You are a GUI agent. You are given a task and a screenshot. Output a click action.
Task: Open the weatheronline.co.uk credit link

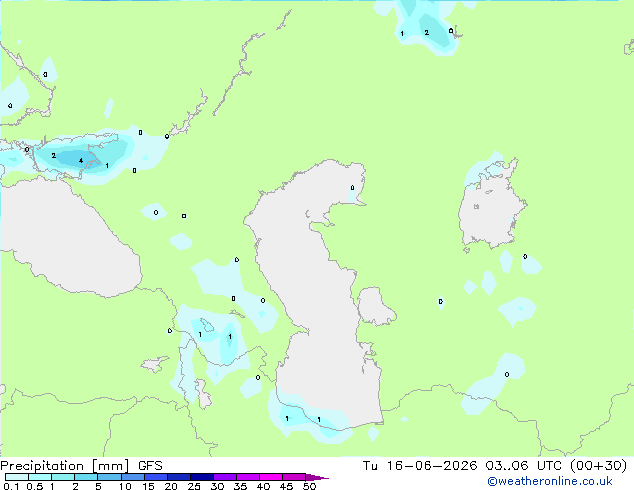click(550, 481)
